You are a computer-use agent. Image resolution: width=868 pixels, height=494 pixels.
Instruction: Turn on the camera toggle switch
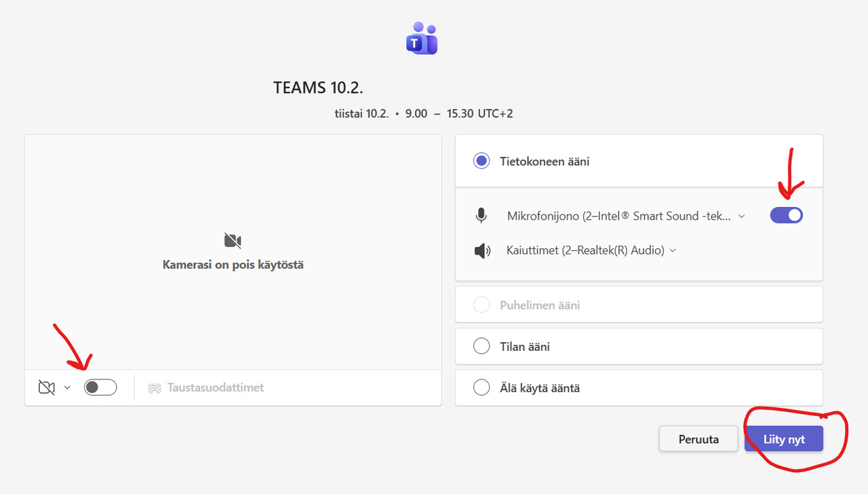pos(100,387)
